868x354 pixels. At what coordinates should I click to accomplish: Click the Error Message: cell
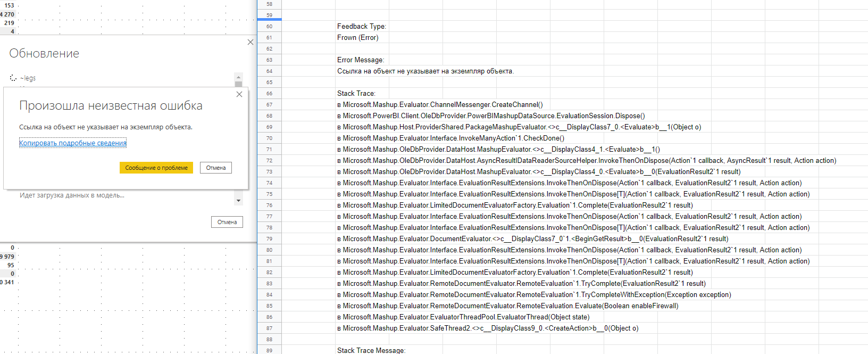pos(361,60)
